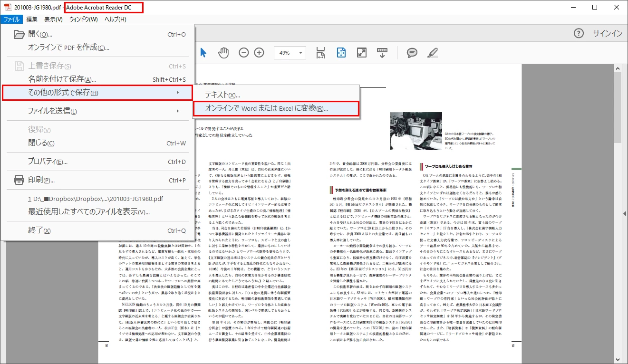Image resolution: width=628 pixels, height=364 pixels.
Task: Open the 49% zoom level dropdown
Action: pos(290,53)
